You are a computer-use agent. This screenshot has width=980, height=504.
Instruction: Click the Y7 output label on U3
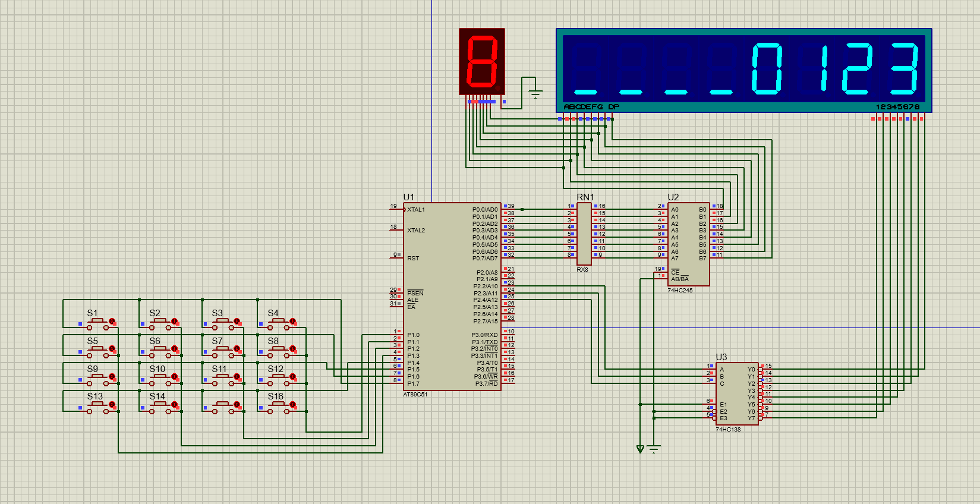click(x=751, y=418)
